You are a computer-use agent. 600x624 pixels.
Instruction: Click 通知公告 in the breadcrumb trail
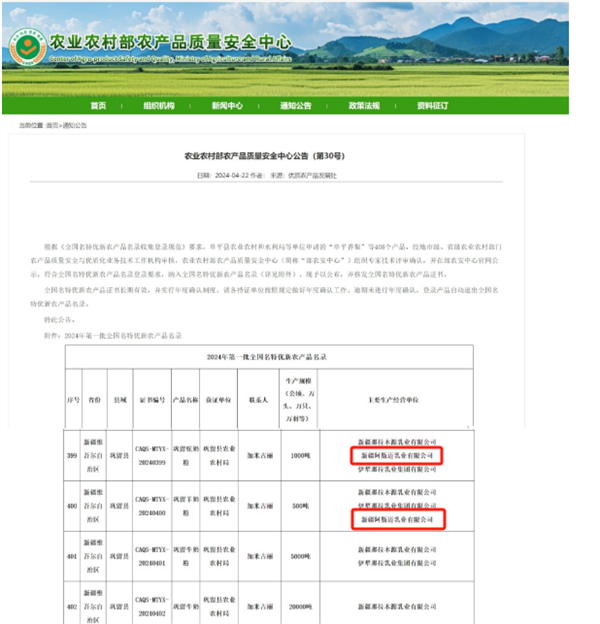coord(75,125)
